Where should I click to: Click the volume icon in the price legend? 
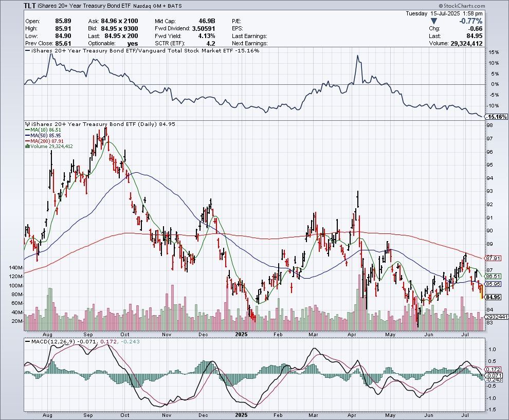tap(28, 147)
